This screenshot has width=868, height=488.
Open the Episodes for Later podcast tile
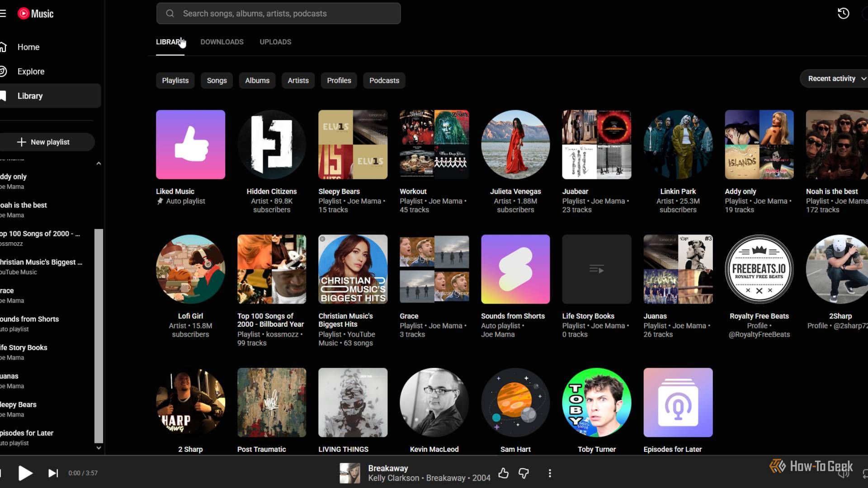pyautogui.click(x=678, y=402)
